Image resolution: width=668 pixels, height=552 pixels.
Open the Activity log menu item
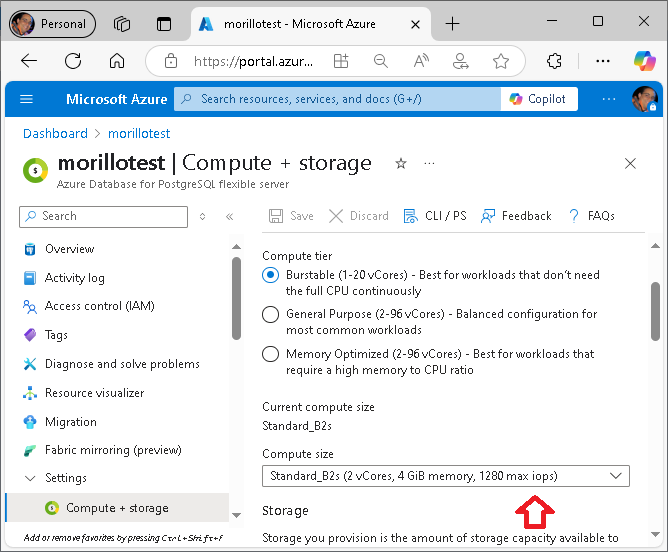tap(75, 278)
